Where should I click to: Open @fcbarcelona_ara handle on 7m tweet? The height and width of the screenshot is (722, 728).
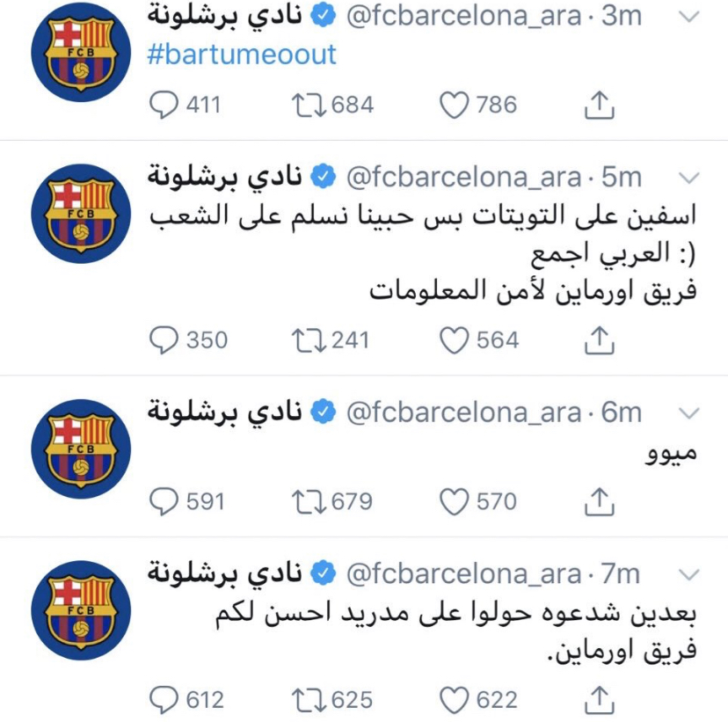464,575
